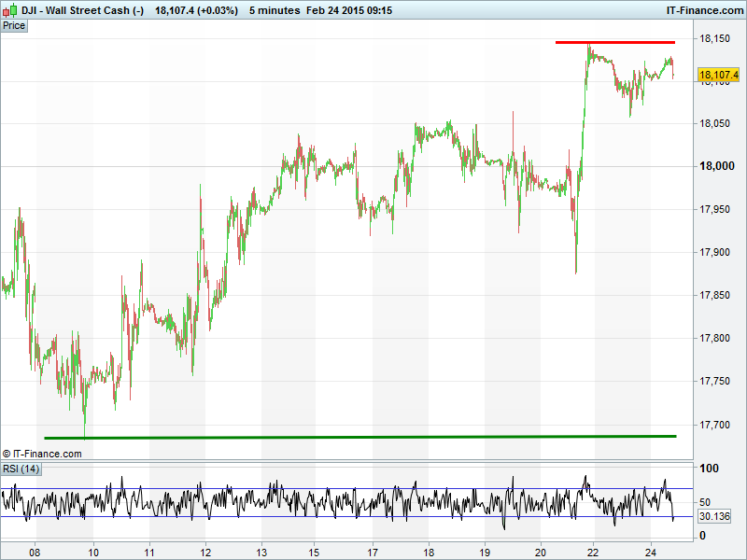Select the red resistance line
The image size is (747, 560).
tap(614, 42)
